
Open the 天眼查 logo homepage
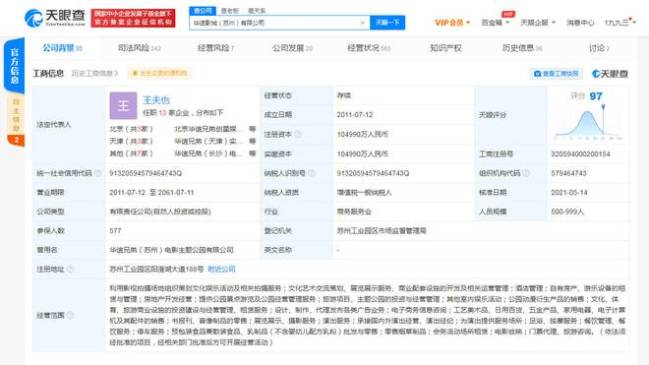[55, 17]
